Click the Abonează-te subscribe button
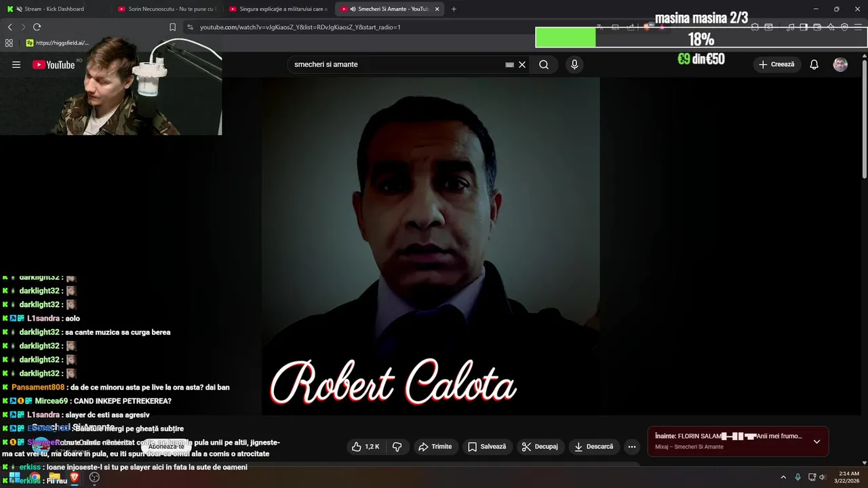Viewport: 868px width, 488px height. click(x=166, y=447)
